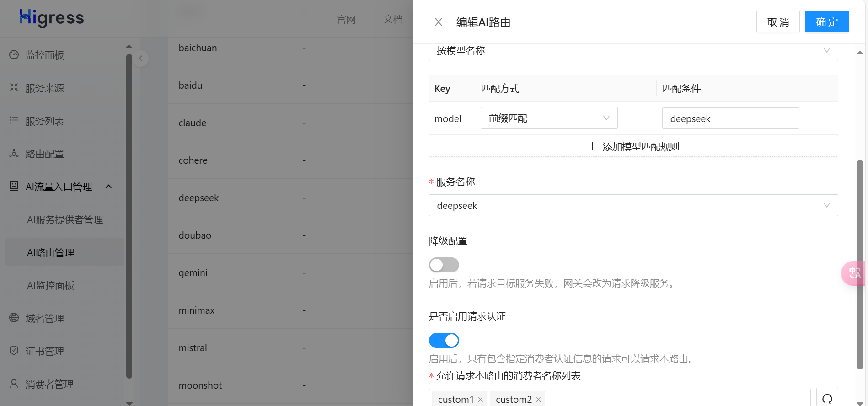
Task: Close the edit AI route drawer with the X icon
Action: coord(438,22)
